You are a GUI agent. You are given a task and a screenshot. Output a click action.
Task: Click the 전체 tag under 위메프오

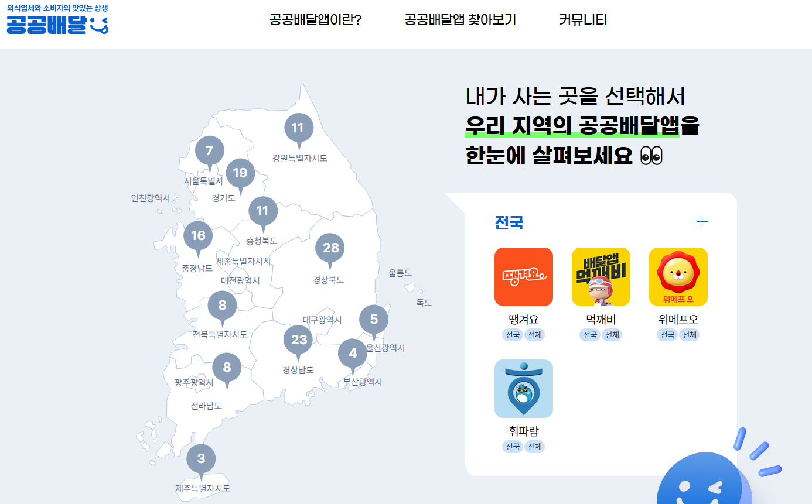(x=690, y=335)
